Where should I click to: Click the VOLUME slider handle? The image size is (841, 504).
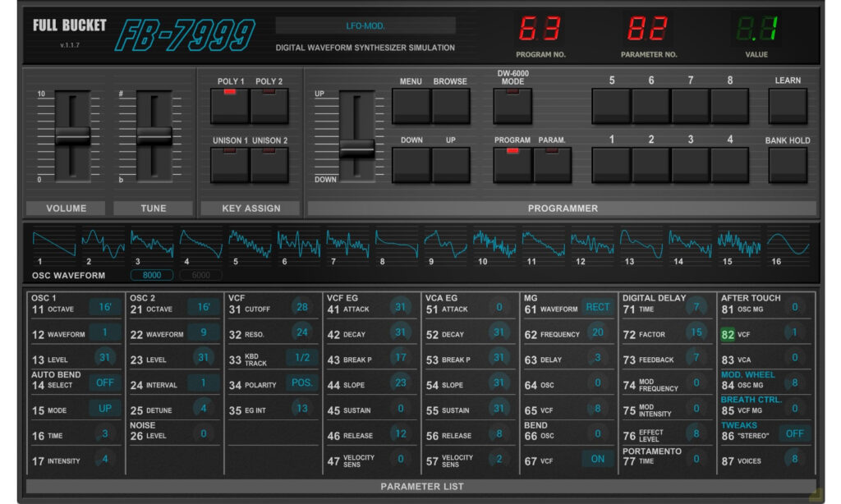tap(72, 135)
